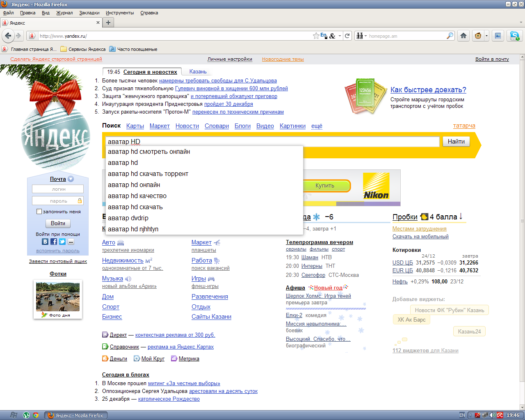The image size is (525, 420).
Task: Click the Директ service icon
Action: (x=105, y=335)
